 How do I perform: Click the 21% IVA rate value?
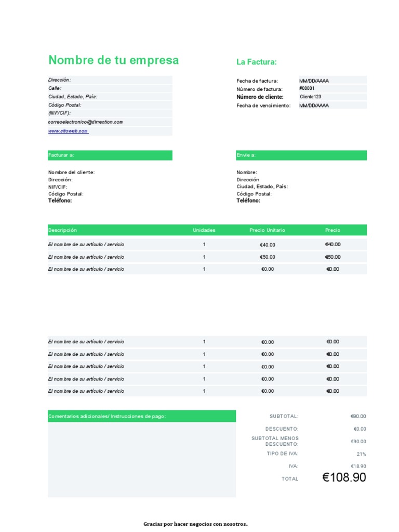click(x=361, y=454)
